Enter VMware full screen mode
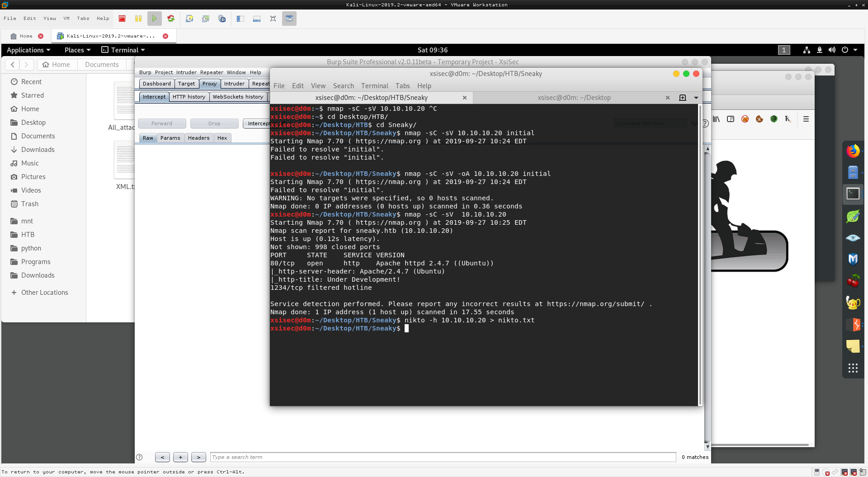This screenshot has height=477, width=868. pos(273,19)
